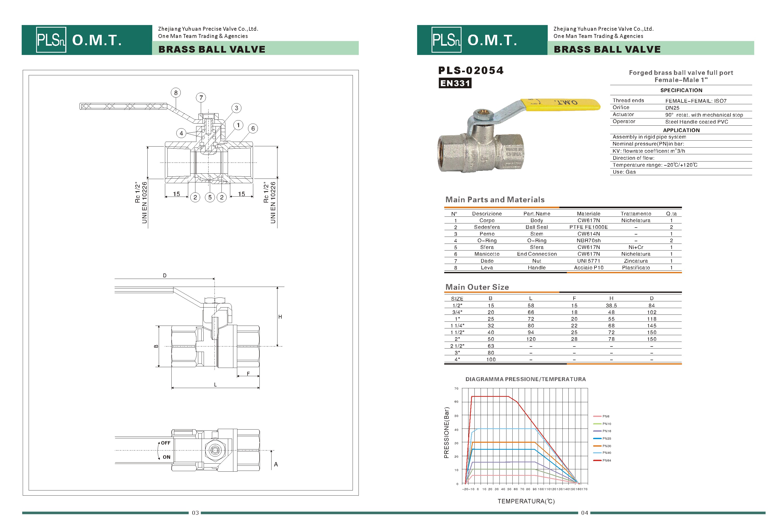Image resolution: width=779 pixels, height=532 pixels.
Task: Click the 'PTFE FE1000E' material cell
Action: click(x=589, y=227)
